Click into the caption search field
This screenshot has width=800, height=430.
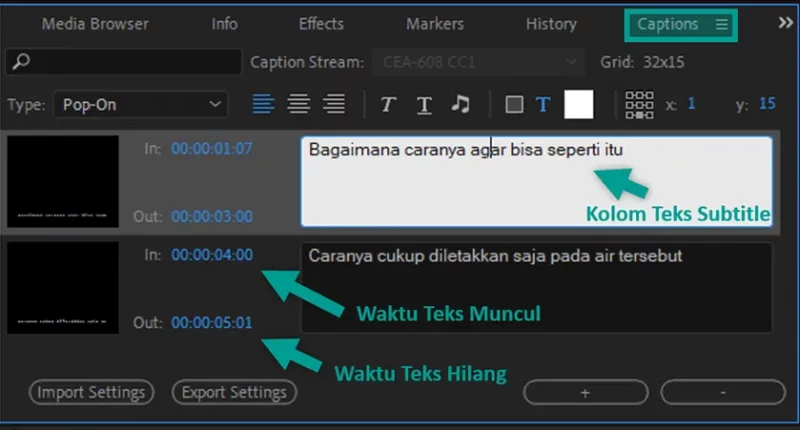[x=123, y=62]
